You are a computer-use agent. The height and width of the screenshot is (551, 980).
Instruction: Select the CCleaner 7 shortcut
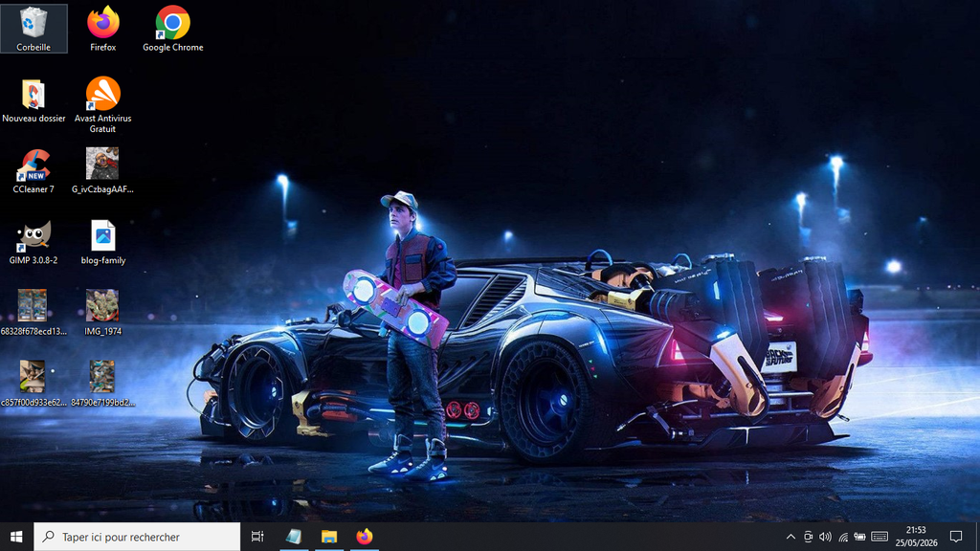pyautogui.click(x=33, y=171)
